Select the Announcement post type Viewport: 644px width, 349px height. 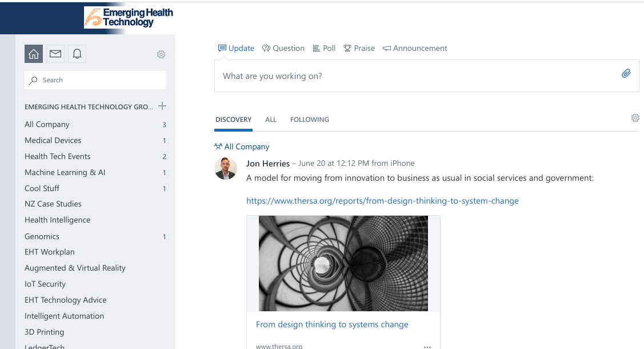point(415,48)
